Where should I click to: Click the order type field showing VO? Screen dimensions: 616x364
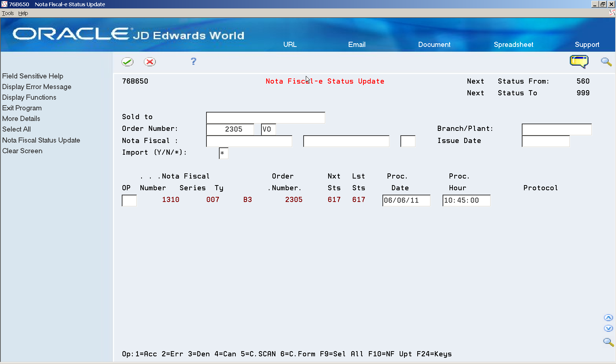click(268, 129)
